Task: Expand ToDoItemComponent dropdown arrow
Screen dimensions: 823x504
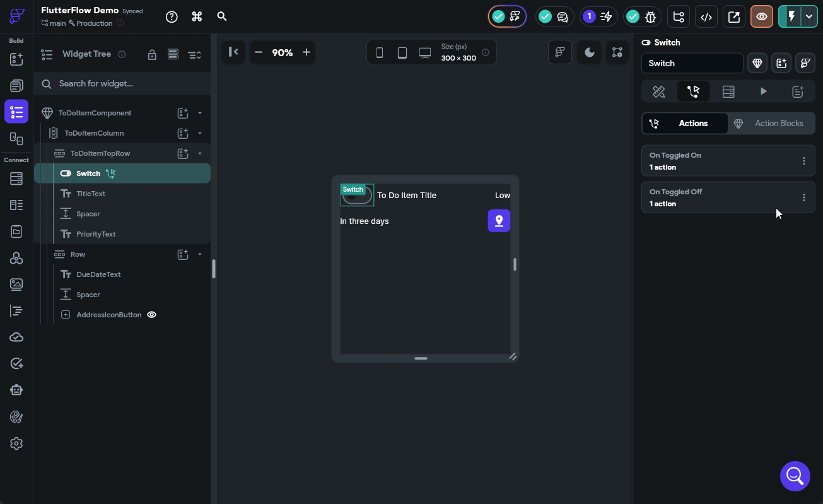Action: 200,113
